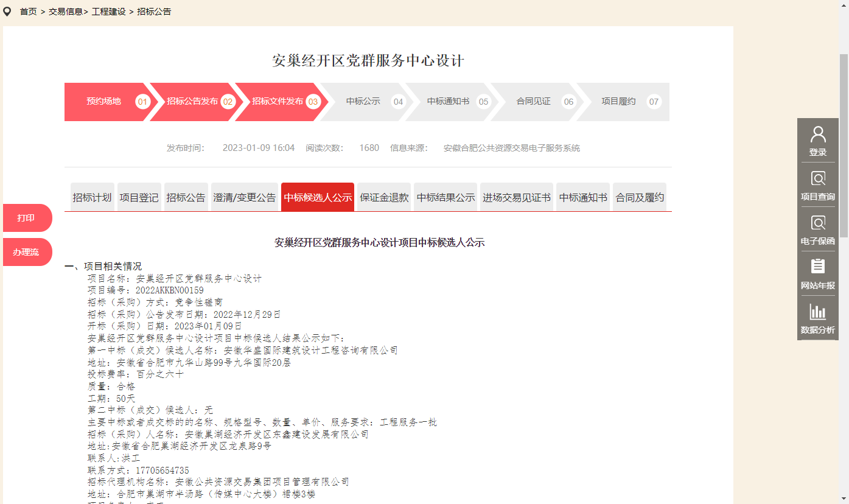Click the 登录 user icon in sidebar
849x504 pixels.
(818, 135)
